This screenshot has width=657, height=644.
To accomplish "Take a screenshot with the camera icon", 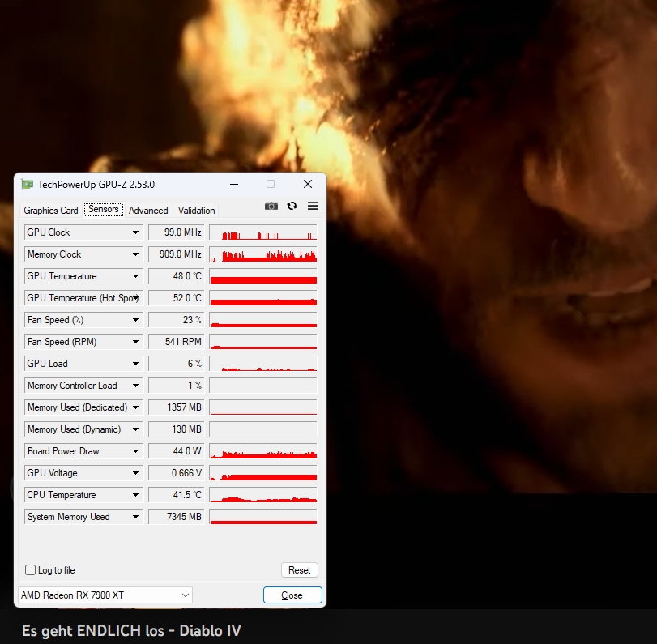I will tap(271, 206).
